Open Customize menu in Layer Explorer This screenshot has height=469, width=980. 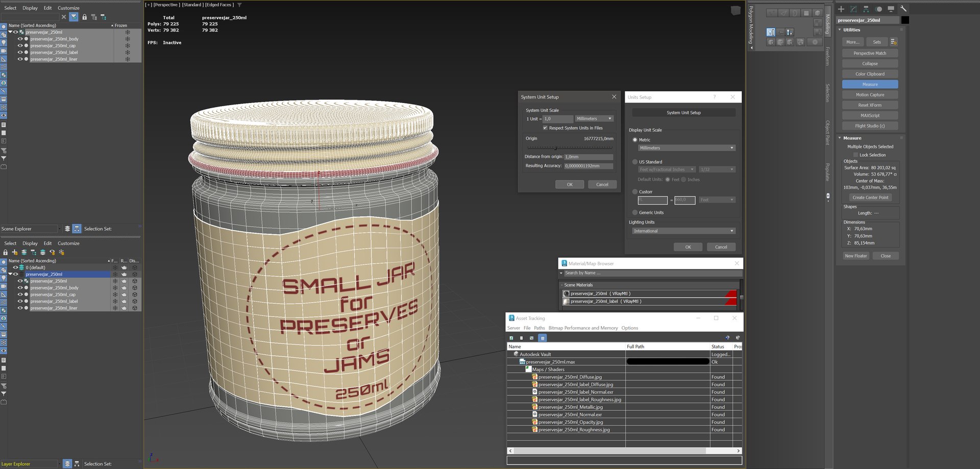point(68,243)
